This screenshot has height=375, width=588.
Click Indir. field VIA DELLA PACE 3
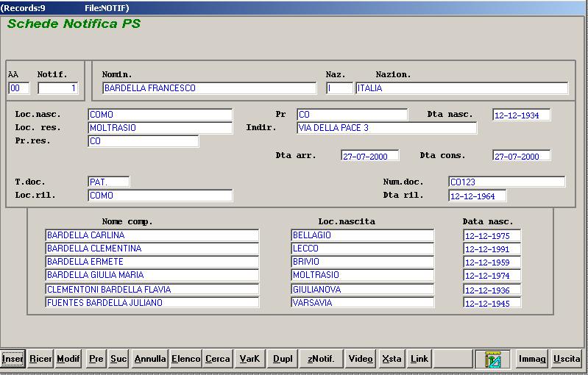point(386,128)
